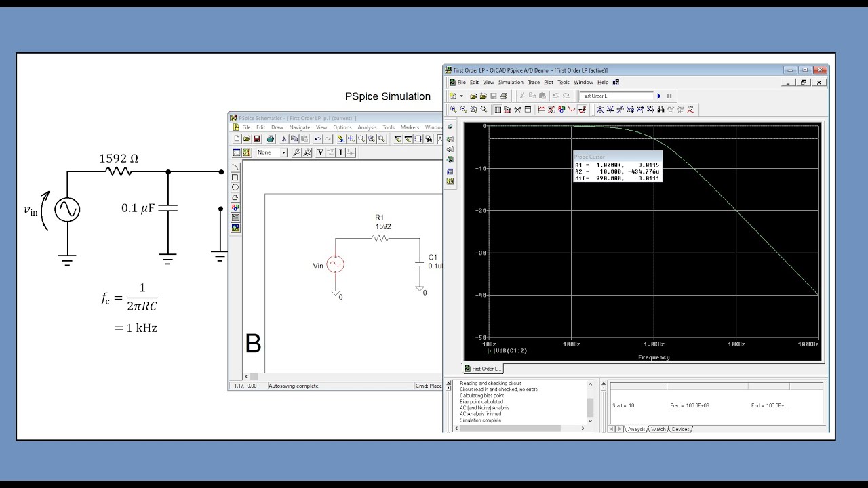Switch to the Watch tab

(x=658, y=429)
